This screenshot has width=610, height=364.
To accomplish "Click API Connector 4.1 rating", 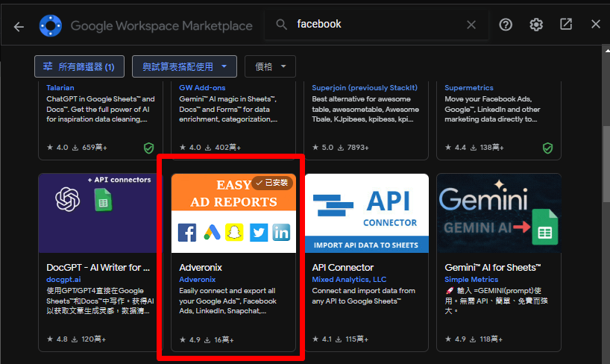I will coord(322,339).
